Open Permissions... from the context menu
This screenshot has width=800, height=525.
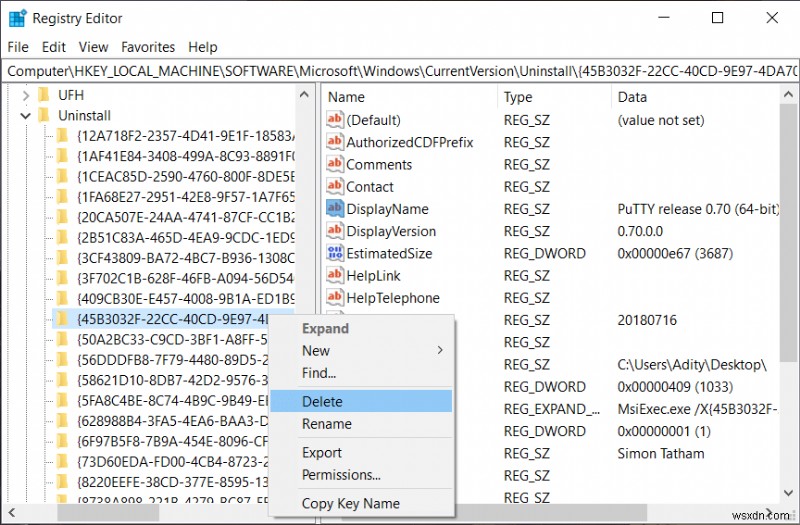(361, 474)
